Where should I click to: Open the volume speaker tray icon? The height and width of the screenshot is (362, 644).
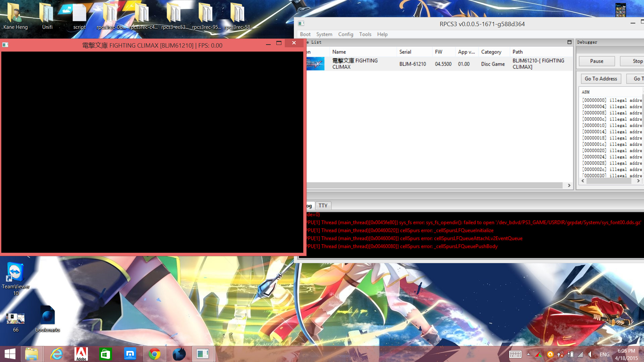591,354
